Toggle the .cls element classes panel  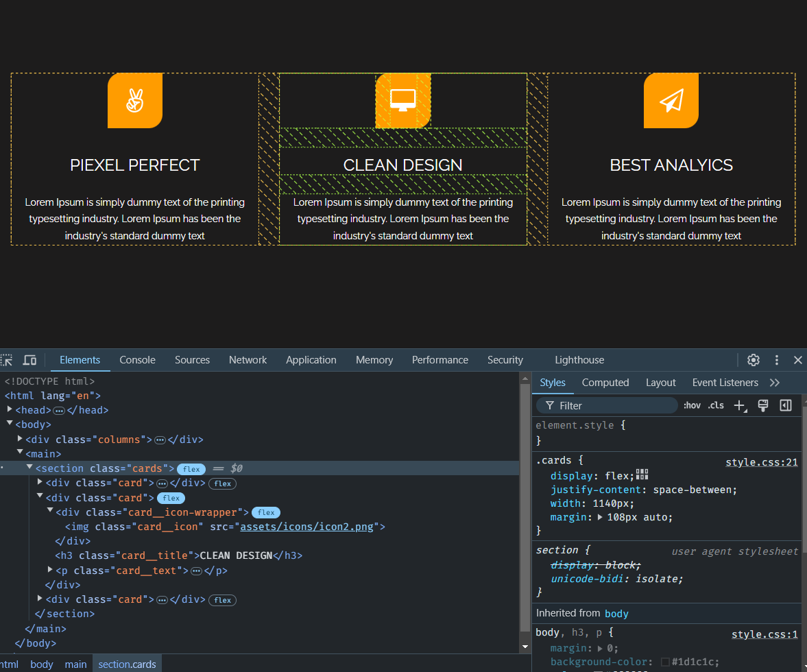tap(716, 405)
